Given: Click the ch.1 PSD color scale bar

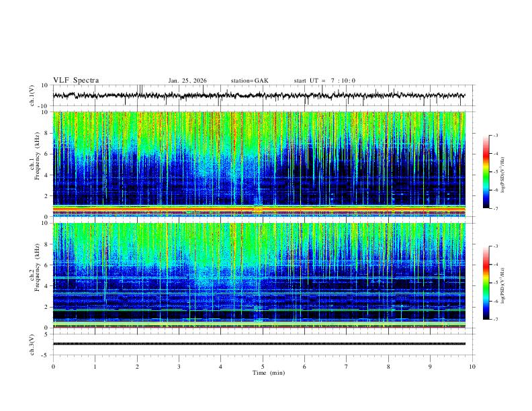Looking at the screenshot, I should (x=486, y=172).
